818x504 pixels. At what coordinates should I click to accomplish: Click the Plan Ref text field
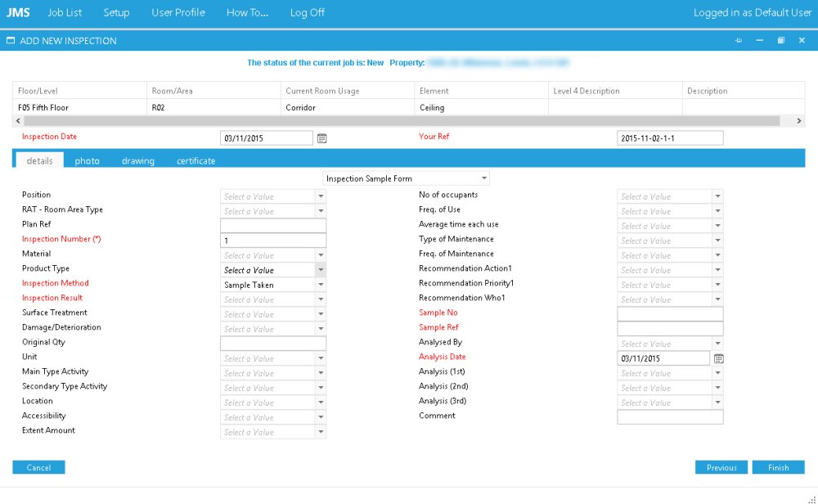click(x=273, y=226)
